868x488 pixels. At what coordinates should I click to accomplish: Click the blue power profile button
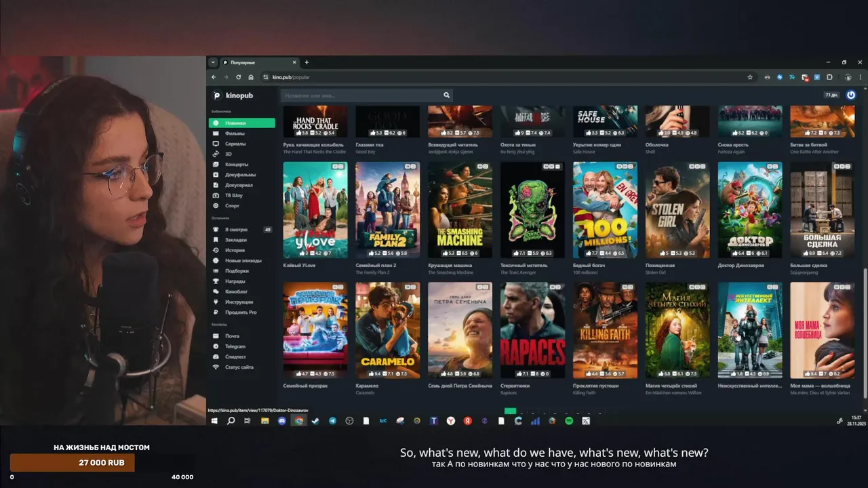tap(851, 95)
